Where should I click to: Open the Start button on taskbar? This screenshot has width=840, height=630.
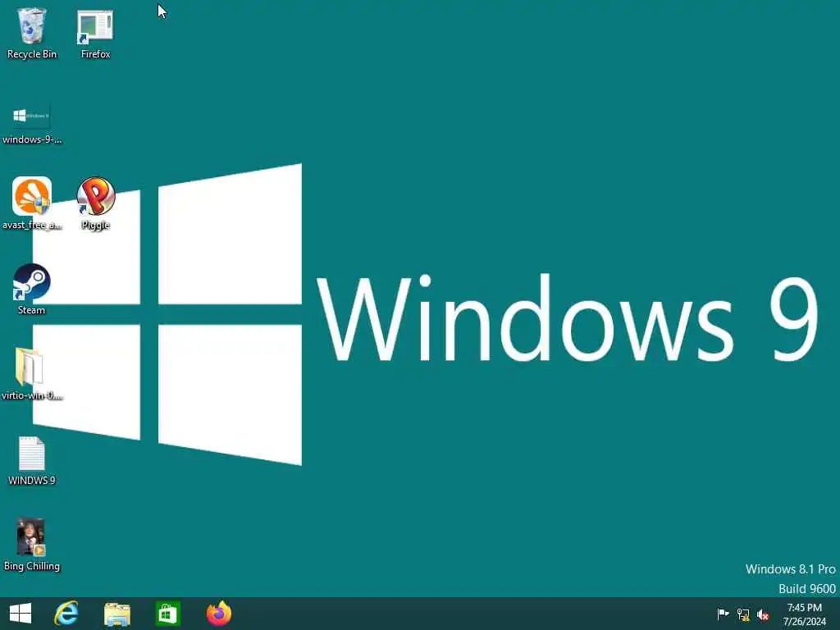21,614
